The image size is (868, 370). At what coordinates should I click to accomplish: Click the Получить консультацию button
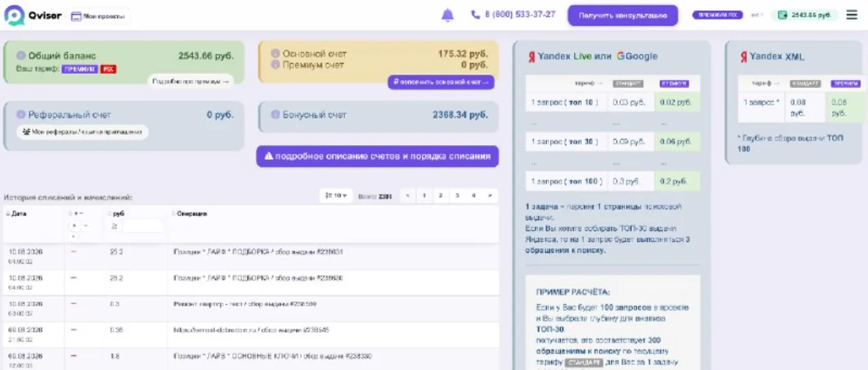pyautogui.click(x=623, y=15)
